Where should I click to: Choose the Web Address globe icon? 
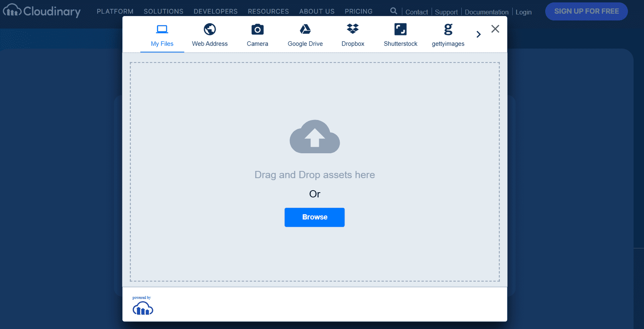210,29
